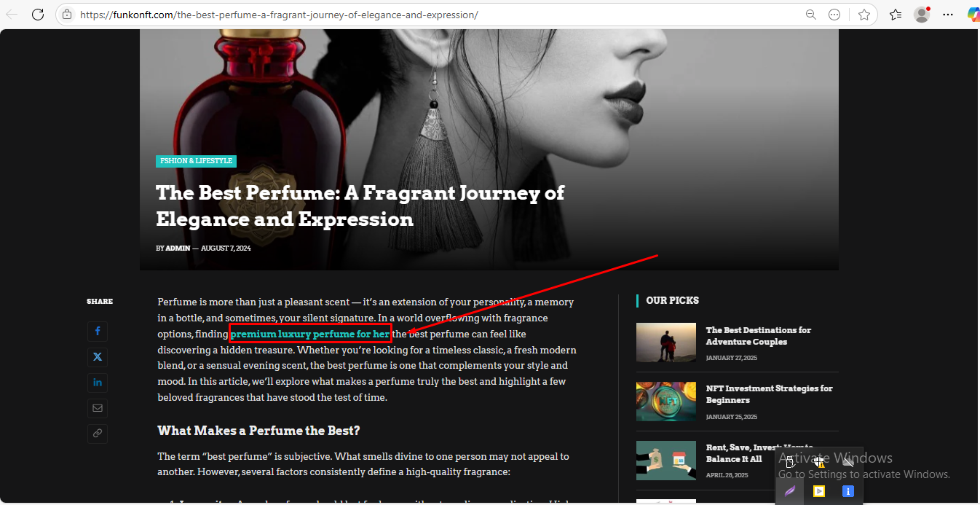Click the Safely Remove Hardware USB tray icon

point(790,462)
